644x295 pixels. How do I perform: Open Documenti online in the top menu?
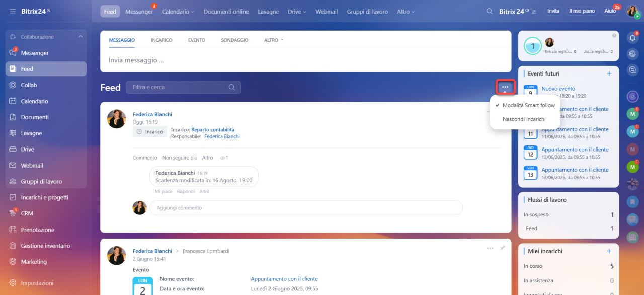point(226,12)
